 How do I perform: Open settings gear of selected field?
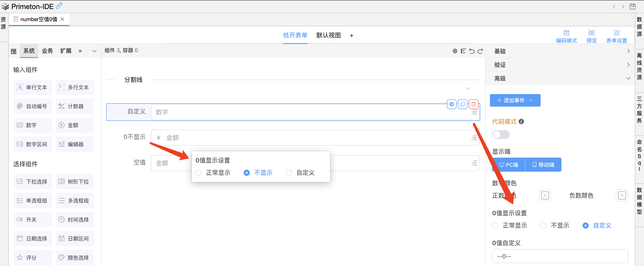tap(452, 104)
